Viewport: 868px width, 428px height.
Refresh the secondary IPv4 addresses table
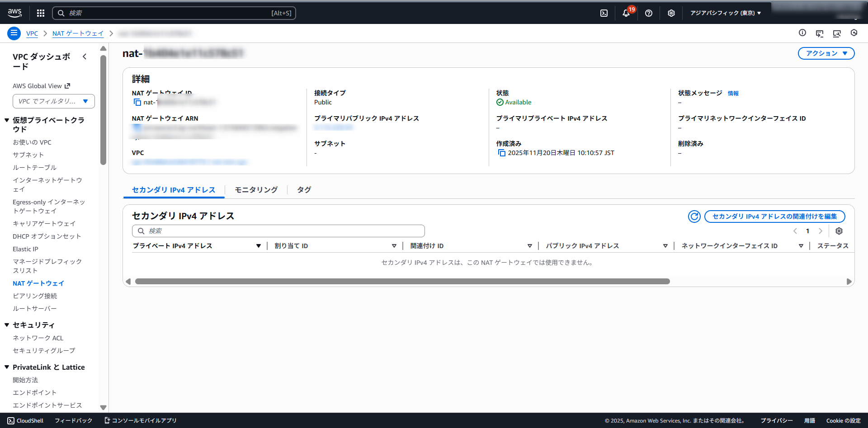(x=694, y=216)
